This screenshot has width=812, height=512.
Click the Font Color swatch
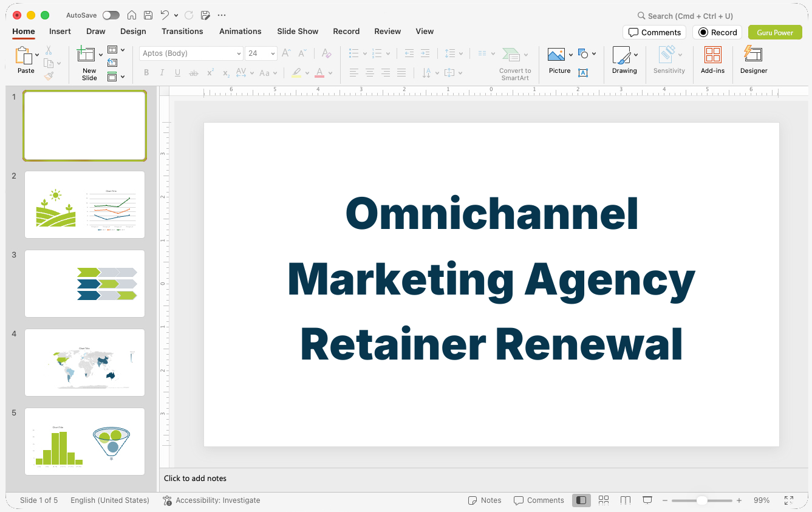coord(319,73)
